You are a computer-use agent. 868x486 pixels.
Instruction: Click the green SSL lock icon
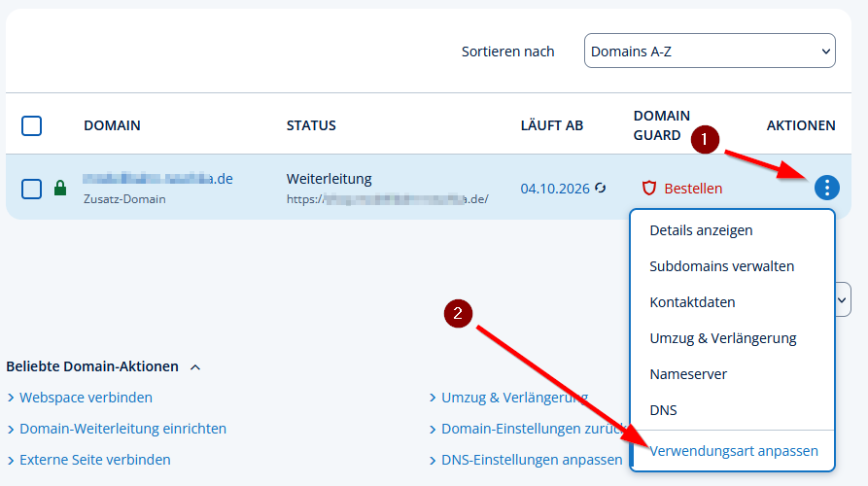[60, 189]
